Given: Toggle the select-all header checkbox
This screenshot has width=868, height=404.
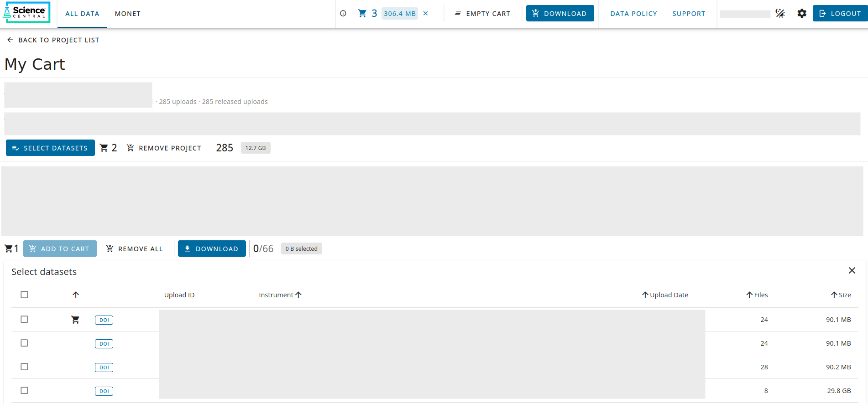Looking at the screenshot, I should click(25, 295).
